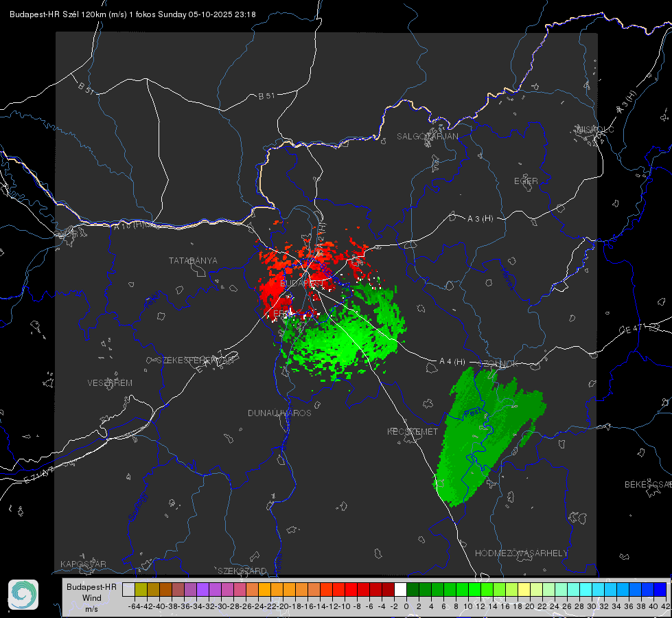Pick the pale yellow legend swatch near 18

tap(524, 589)
